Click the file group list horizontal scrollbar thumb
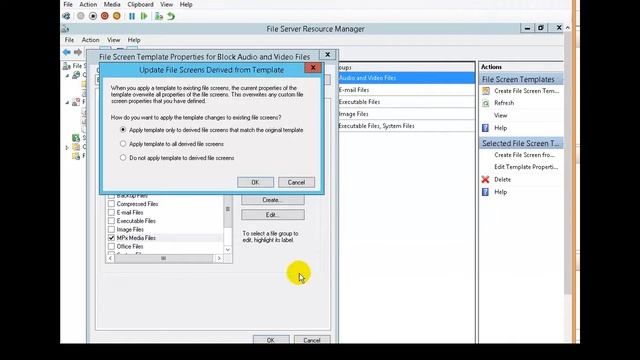This screenshot has width=640, height=360. click(x=163, y=258)
